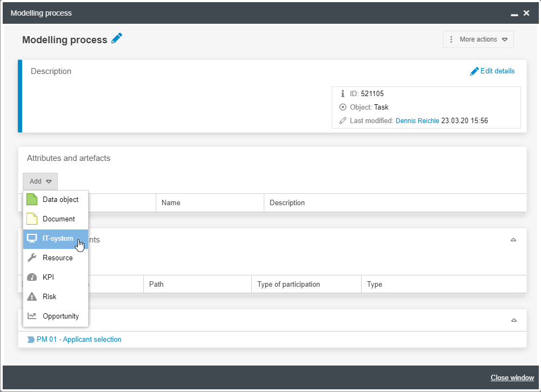Click Edit details link

click(x=492, y=71)
